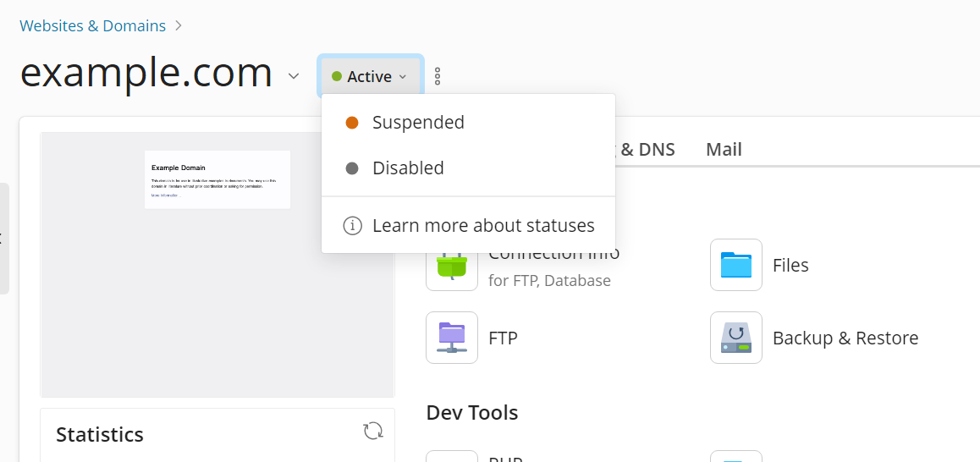This screenshot has height=462, width=980.
Task: Collapse the Active status dropdown
Action: pos(370,76)
